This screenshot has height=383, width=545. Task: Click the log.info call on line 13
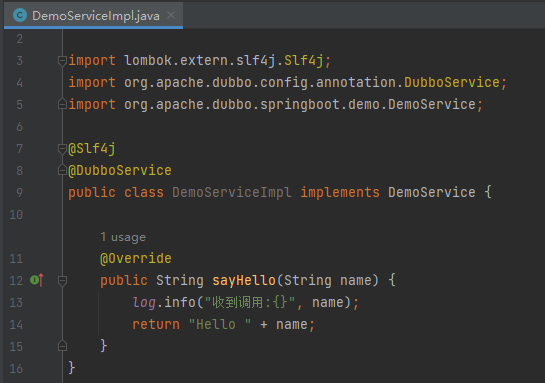[164, 302]
